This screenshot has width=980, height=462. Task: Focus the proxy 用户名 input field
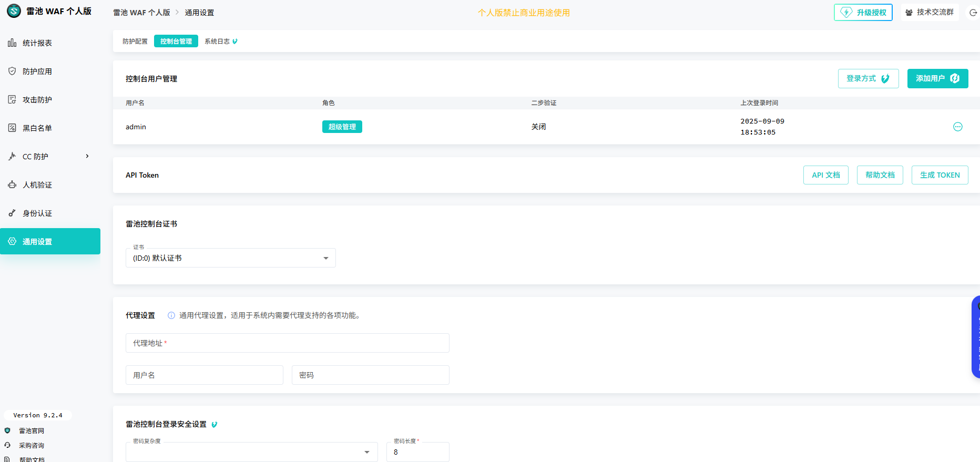[x=205, y=375]
